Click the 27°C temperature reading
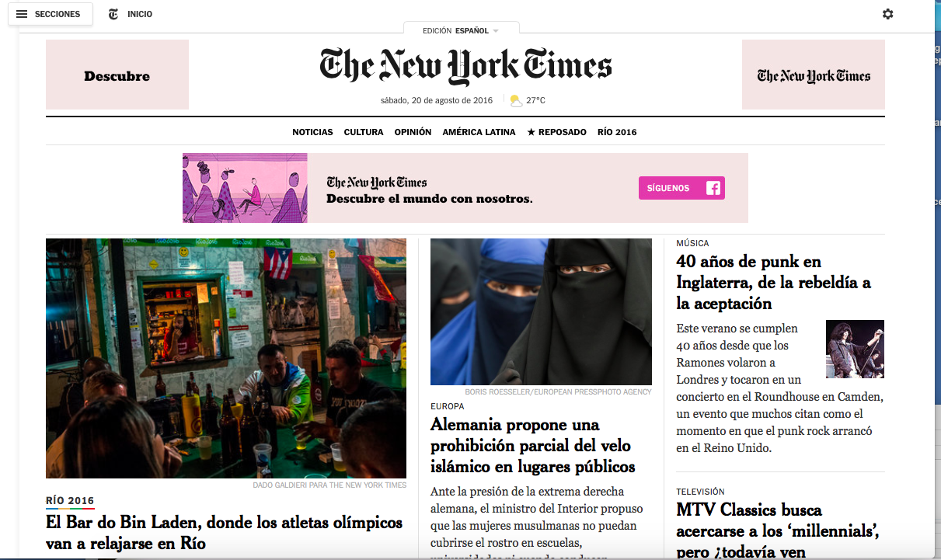Viewport: 941px width, 560px height. click(535, 100)
